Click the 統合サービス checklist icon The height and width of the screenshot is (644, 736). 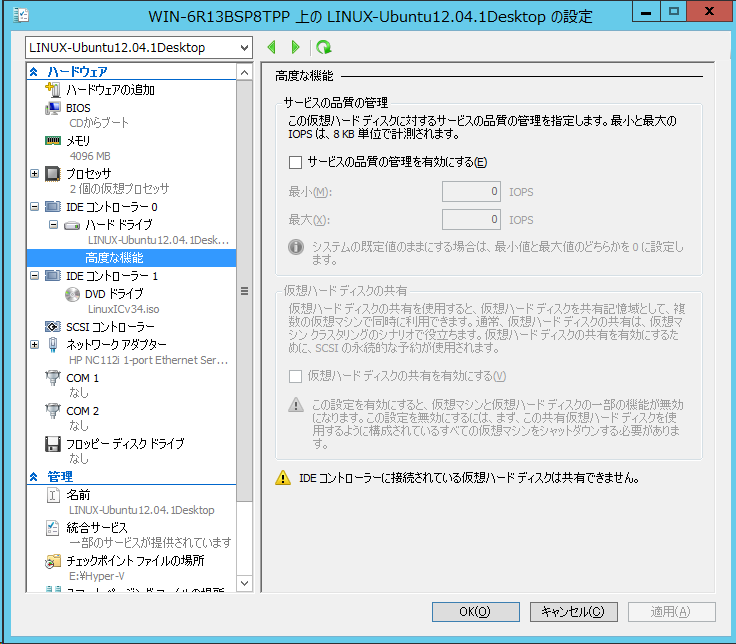coord(53,528)
